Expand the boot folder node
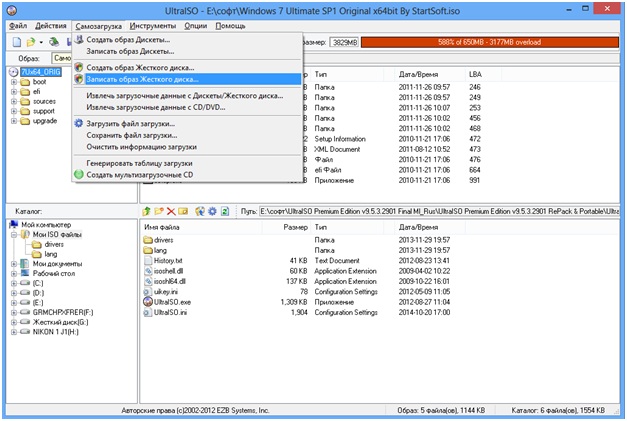 [14, 82]
